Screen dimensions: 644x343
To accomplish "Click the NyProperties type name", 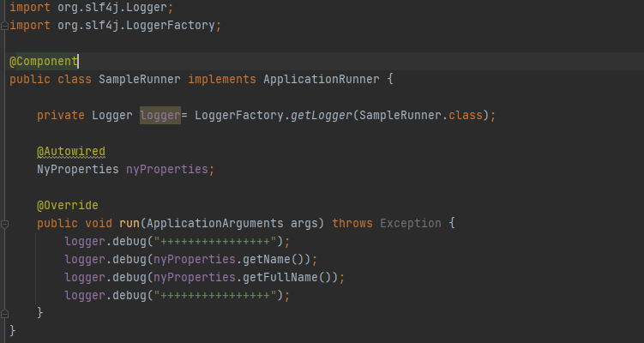I will 78,169.
